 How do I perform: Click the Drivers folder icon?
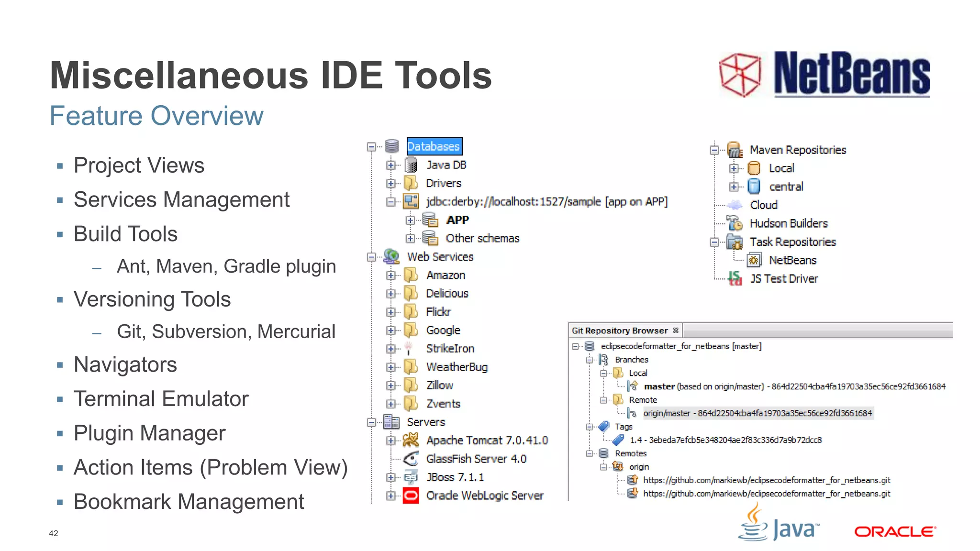411,183
